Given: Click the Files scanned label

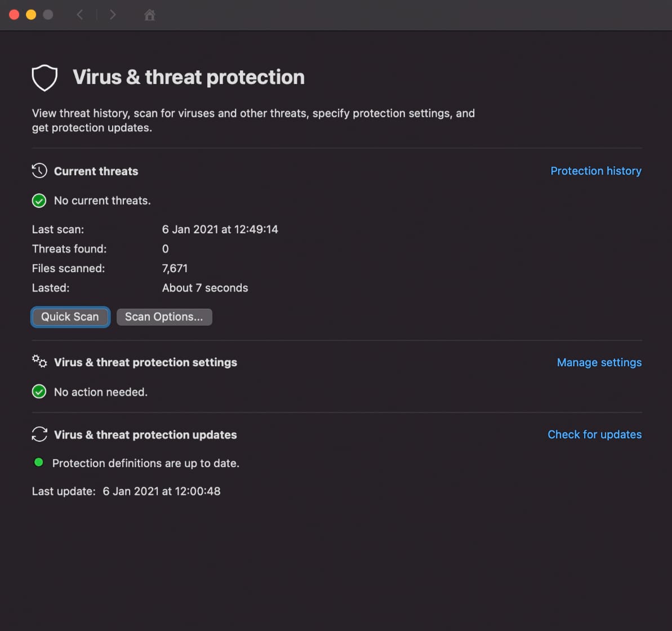Looking at the screenshot, I should (x=68, y=268).
